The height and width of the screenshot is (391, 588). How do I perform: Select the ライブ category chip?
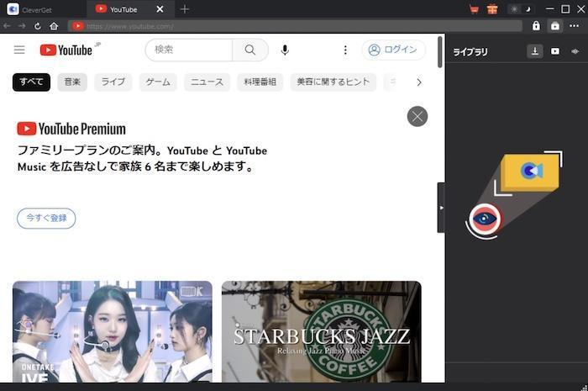(x=113, y=82)
